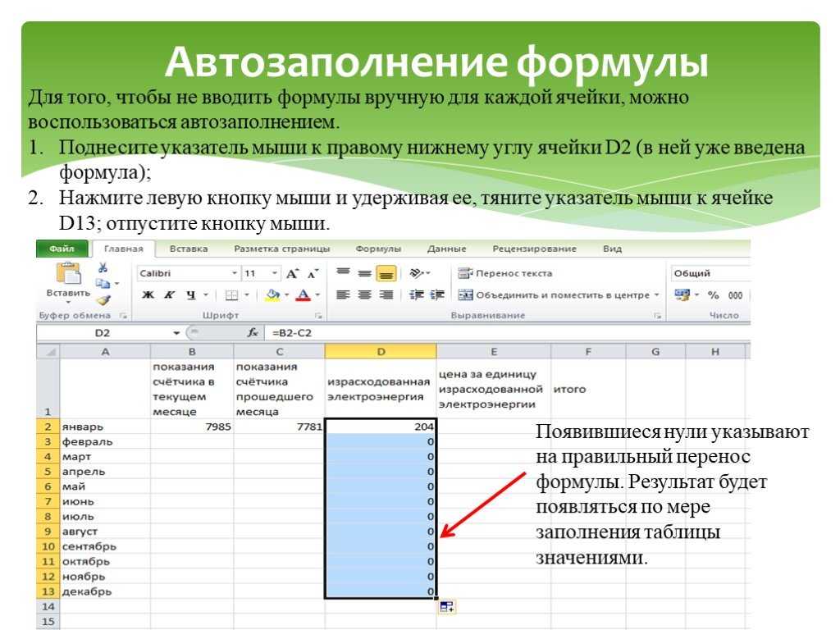
Task: Click the Select All corner triangle
Action: point(48,352)
